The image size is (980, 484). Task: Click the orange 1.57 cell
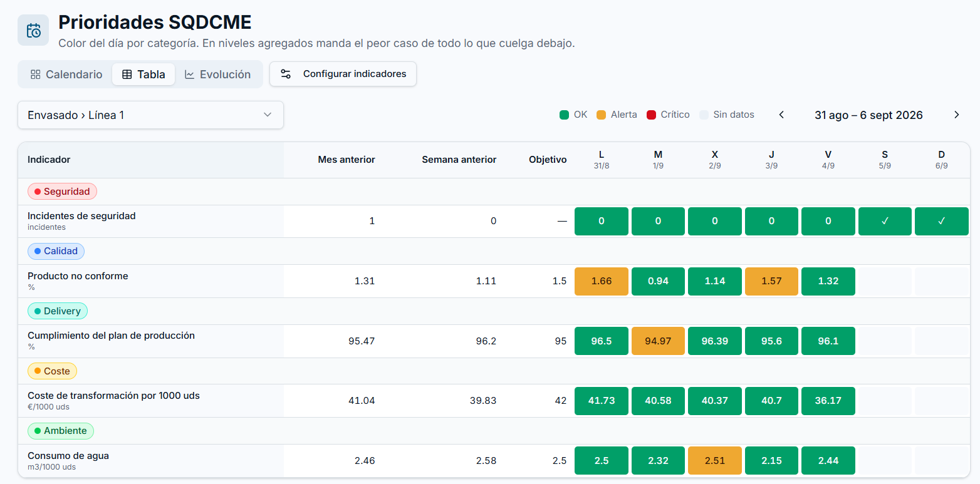point(771,281)
